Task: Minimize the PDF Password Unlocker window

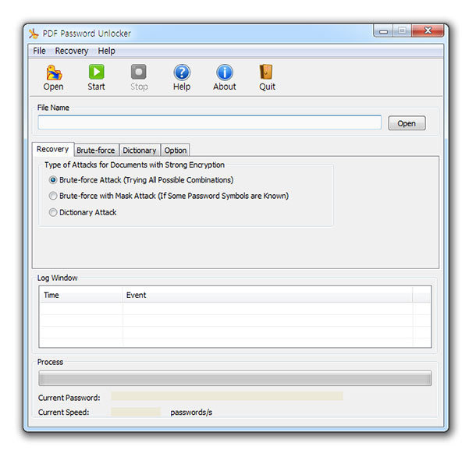Action: [x=383, y=31]
